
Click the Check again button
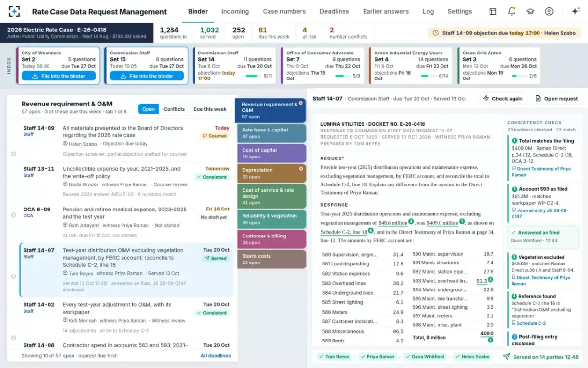click(503, 98)
